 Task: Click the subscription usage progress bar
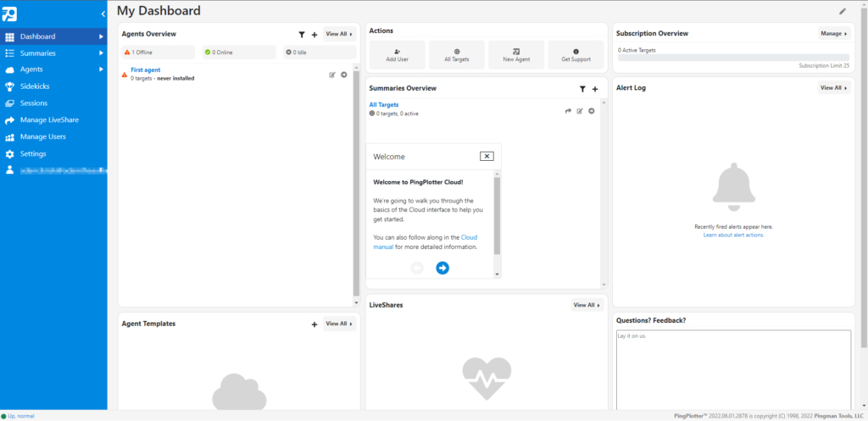(x=733, y=58)
